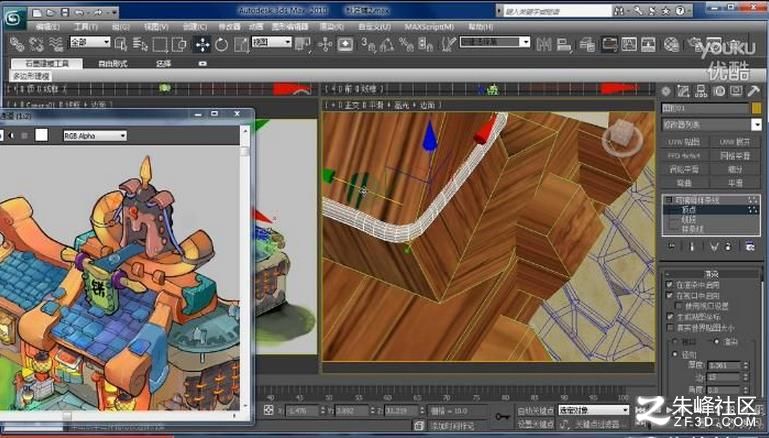Open the Material Editor icon
The image size is (769, 438).
coord(671,44)
